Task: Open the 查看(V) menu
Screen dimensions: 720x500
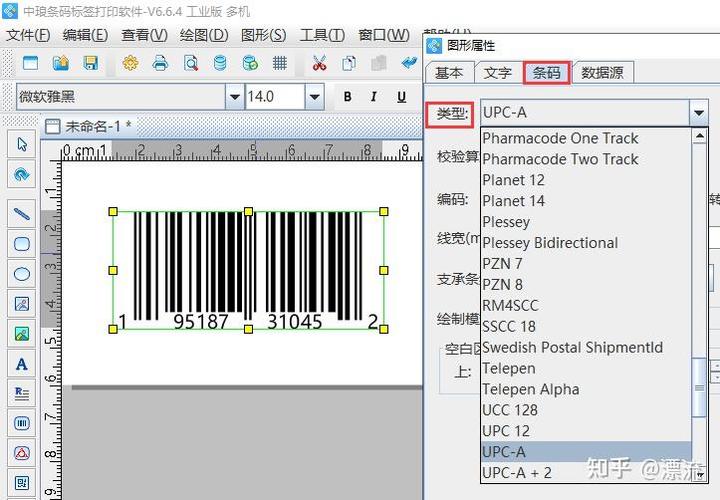Action: pyautogui.click(x=144, y=35)
